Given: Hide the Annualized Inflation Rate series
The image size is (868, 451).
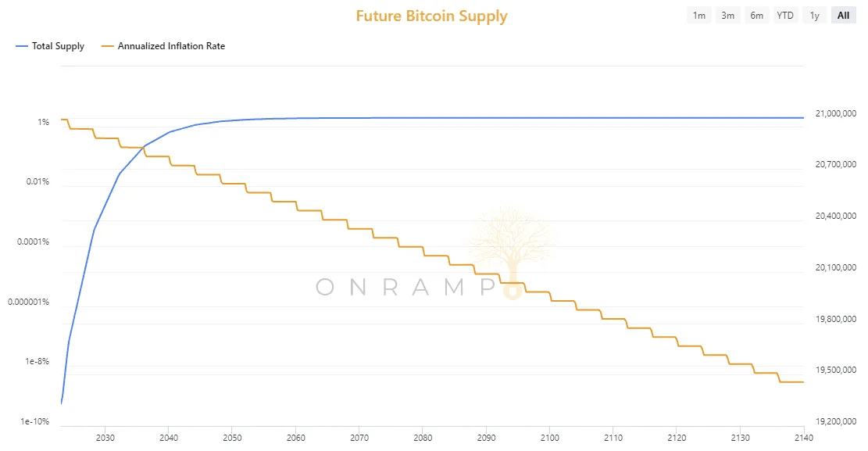Looking at the screenshot, I should 171,46.
